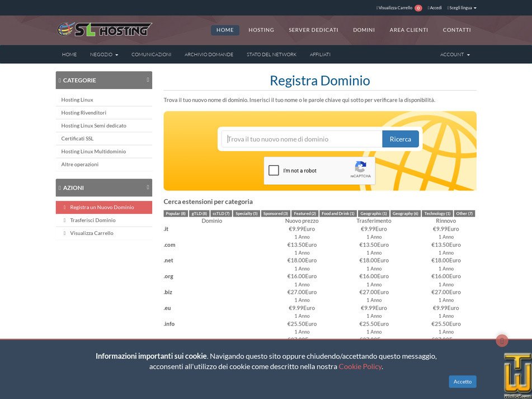Click the .eu domain row label
Image resolution: width=532 pixels, height=399 pixels.
[x=167, y=308]
